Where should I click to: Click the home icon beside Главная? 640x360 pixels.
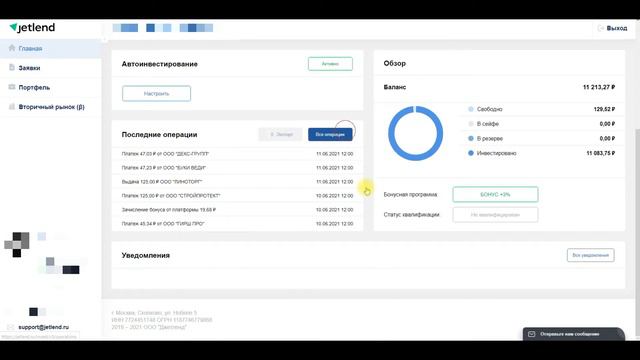[x=12, y=48]
